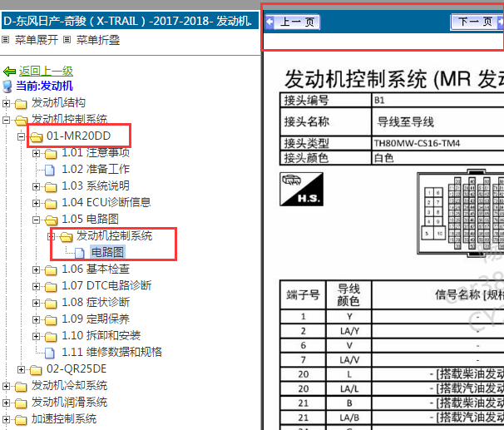This screenshot has width=504, height=430.
Task: Click the icon beside 菜单展开
Action: (6, 40)
